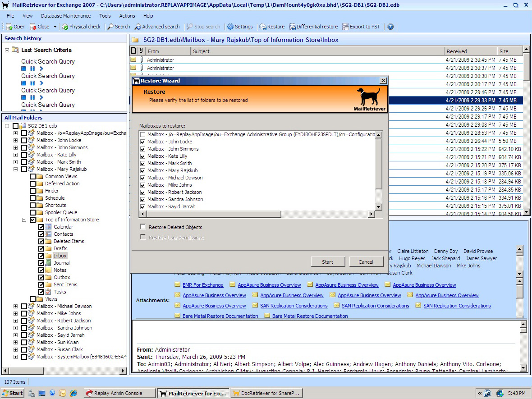The width and height of the screenshot is (532, 399).
Task: Click the Stop search toolbar item
Action: [x=204, y=27]
